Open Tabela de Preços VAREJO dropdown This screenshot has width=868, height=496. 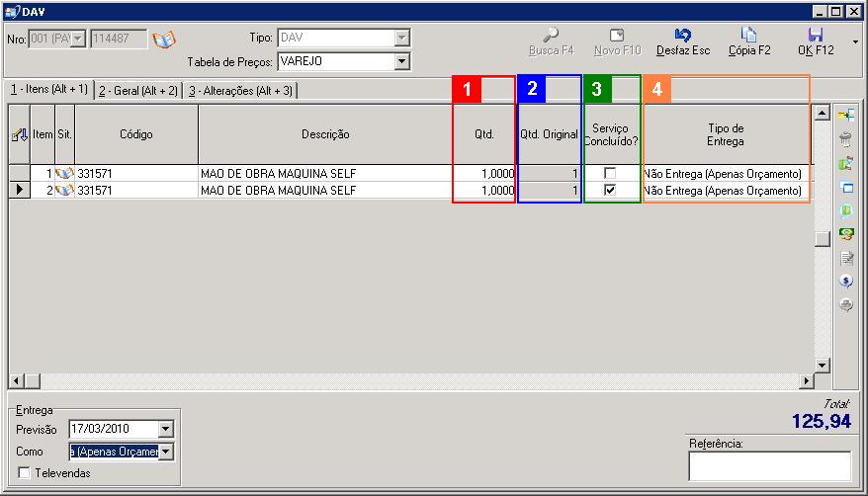point(402,61)
